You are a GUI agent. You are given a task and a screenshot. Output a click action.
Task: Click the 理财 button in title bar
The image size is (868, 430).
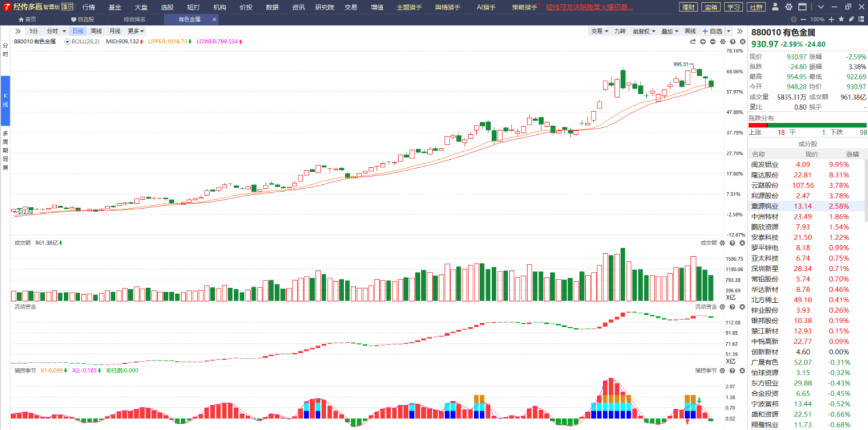coord(688,7)
